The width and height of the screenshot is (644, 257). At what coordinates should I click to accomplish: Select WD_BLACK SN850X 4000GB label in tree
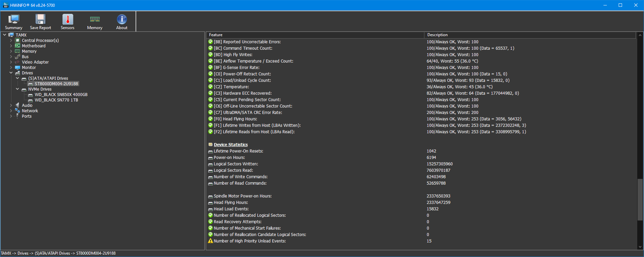[x=61, y=94]
